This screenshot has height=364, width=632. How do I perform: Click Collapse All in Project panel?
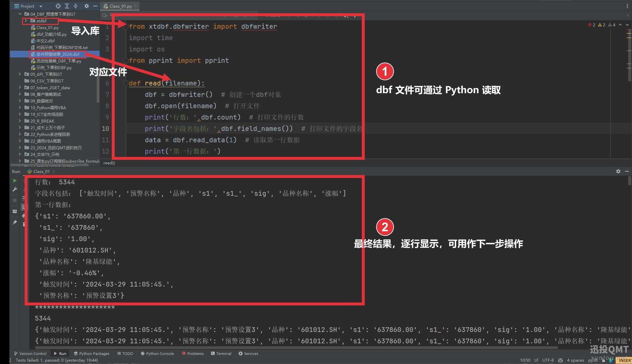pyautogui.click(x=75, y=6)
